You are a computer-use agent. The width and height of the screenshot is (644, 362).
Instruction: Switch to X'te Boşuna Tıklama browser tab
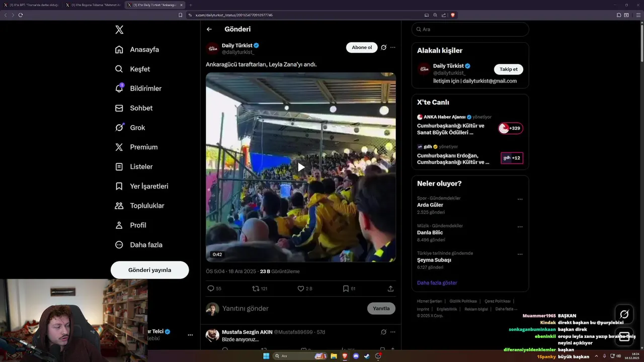pos(93,5)
